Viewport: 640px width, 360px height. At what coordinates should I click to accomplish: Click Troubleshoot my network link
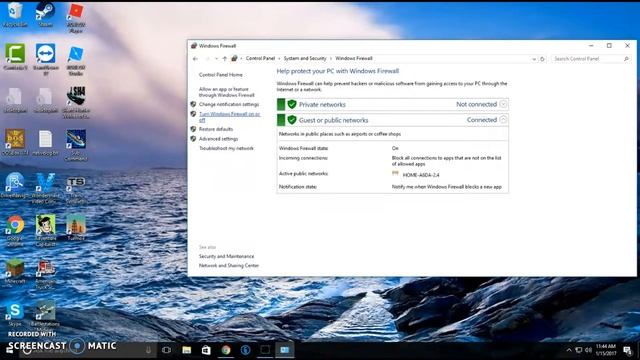(x=226, y=148)
